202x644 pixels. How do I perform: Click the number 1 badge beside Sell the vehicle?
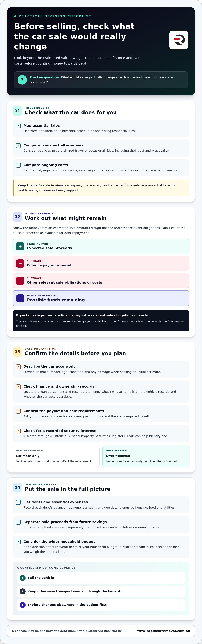click(22, 578)
